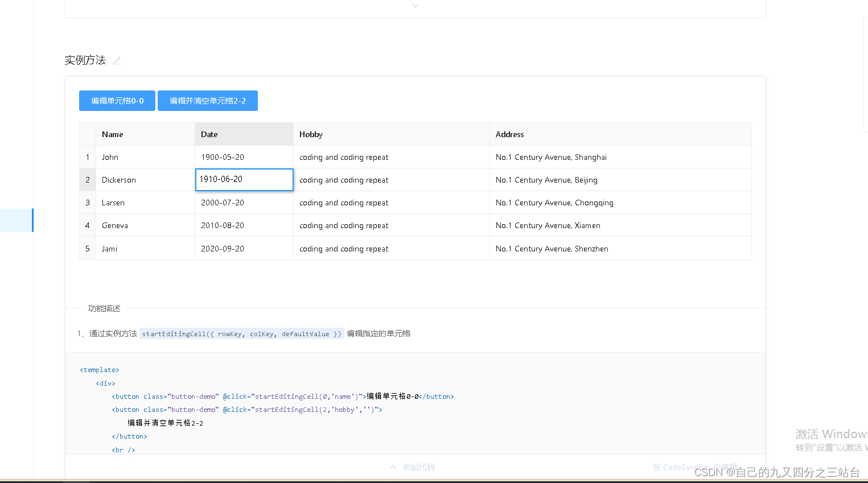The width and height of the screenshot is (868, 483).
Task: Click the <template> line in code
Action: pyautogui.click(x=100, y=370)
